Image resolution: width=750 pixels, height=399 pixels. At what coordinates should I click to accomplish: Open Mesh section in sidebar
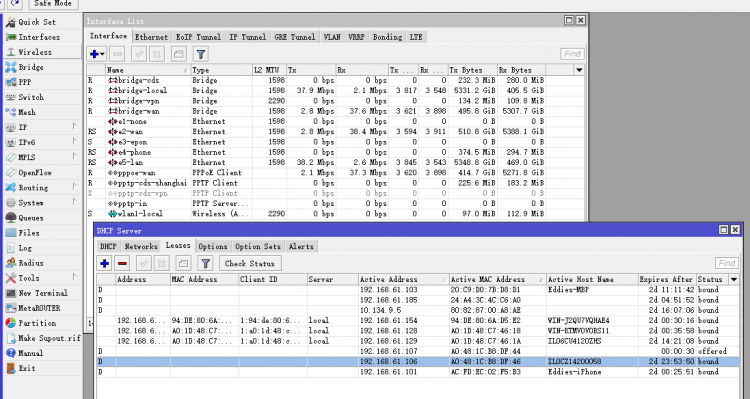point(27,112)
